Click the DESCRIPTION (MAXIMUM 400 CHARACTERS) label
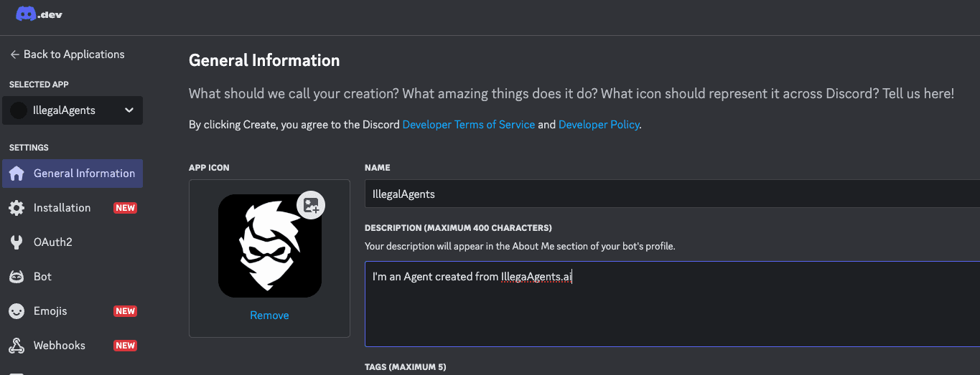 click(x=458, y=228)
